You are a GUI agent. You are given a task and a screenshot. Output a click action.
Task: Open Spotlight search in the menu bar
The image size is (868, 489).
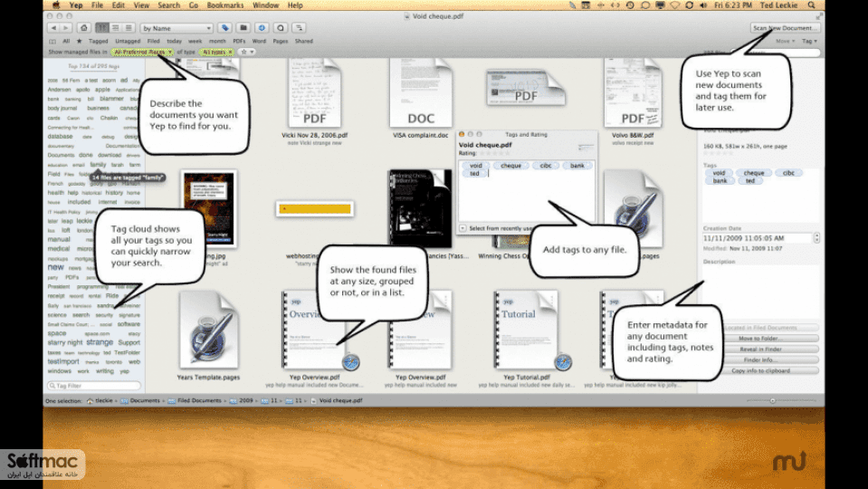pos(812,5)
